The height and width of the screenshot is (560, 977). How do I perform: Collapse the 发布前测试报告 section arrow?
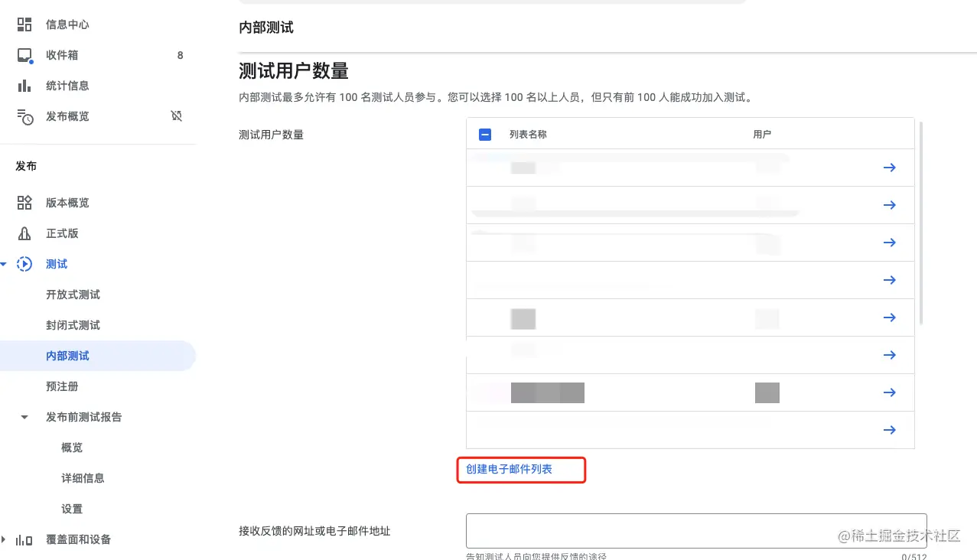(24, 417)
